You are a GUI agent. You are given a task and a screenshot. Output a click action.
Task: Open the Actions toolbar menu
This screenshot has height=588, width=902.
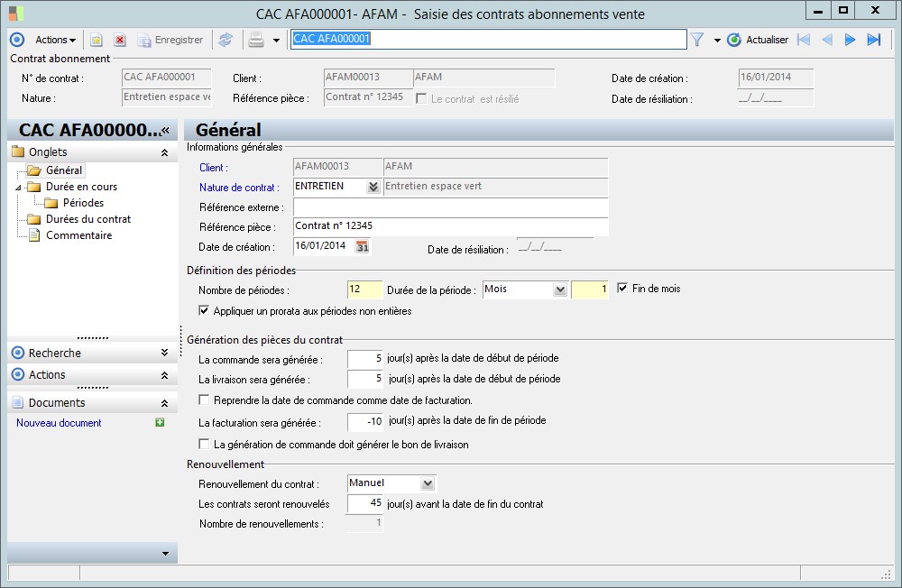(x=55, y=40)
